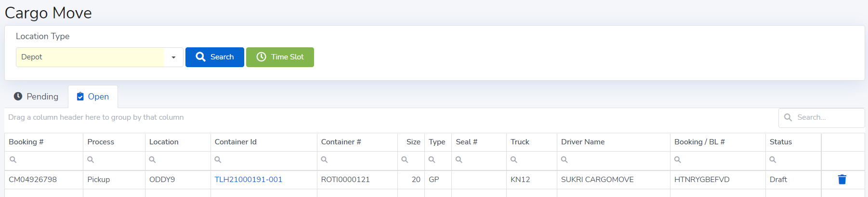Sort by the Container # column header

tap(341, 142)
